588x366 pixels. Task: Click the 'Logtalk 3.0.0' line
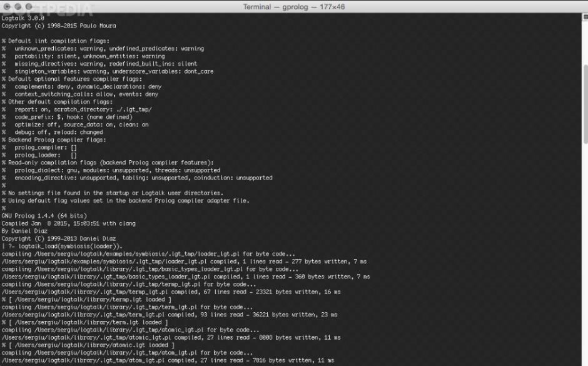[x=23, y=18]
